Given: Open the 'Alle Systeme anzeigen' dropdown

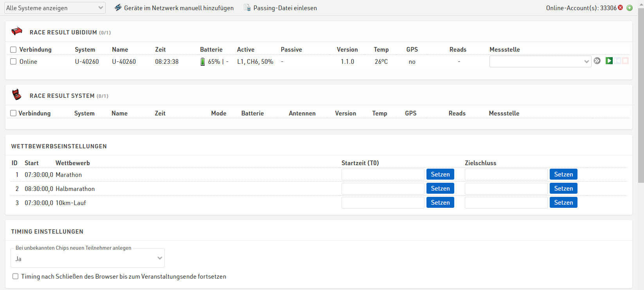Looking at the screenshot, I should coord(55,8).
